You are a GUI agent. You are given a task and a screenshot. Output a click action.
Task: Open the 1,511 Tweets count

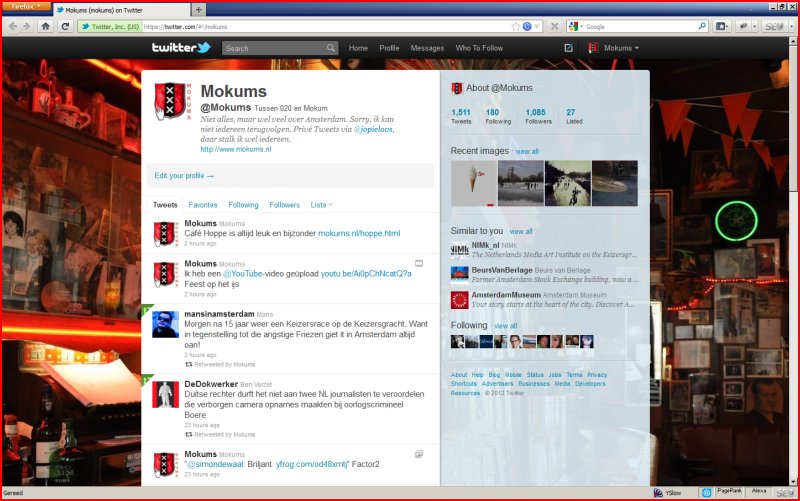coord(461,116)
